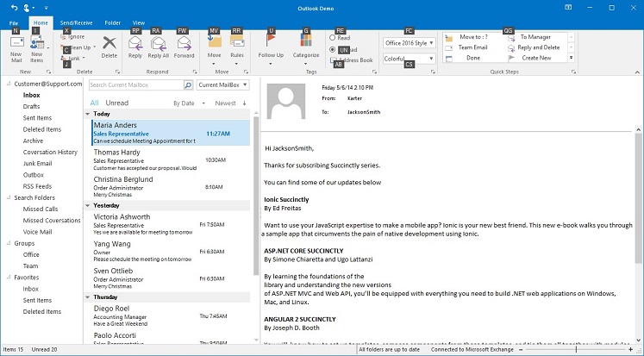Screen dimensions: 644x356
Task: Select the Drafts folder in sidebar
Action: click(31, 106)
